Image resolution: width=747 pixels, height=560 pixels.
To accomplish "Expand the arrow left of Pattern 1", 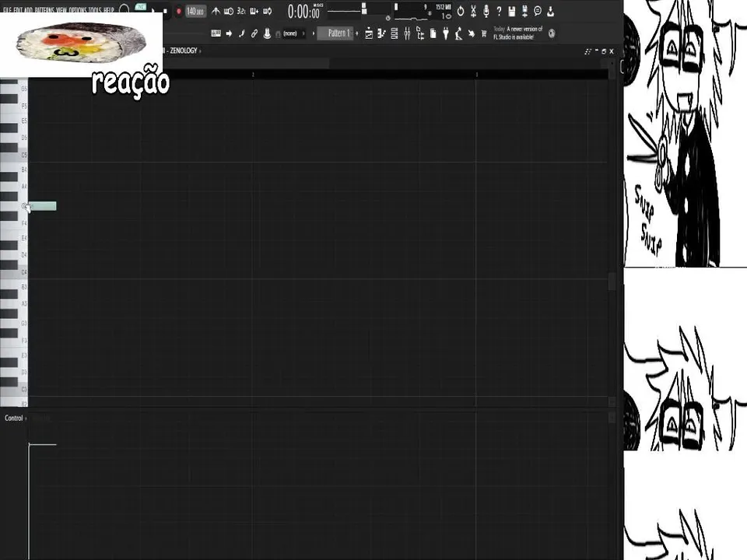I will click(313, 33).
